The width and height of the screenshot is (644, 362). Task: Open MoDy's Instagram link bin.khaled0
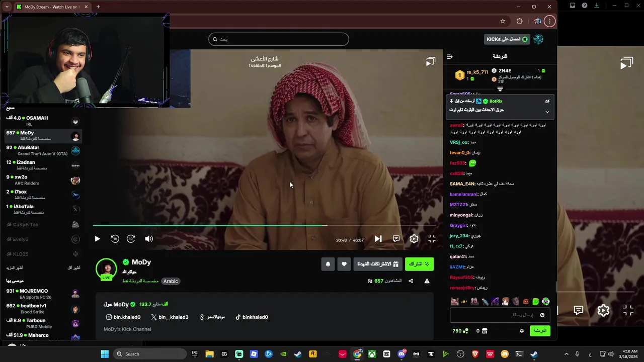[123, 317]
